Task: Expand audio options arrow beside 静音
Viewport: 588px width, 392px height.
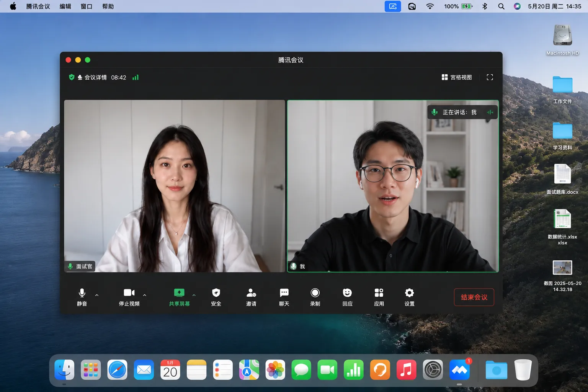Action: coord(97,295)
